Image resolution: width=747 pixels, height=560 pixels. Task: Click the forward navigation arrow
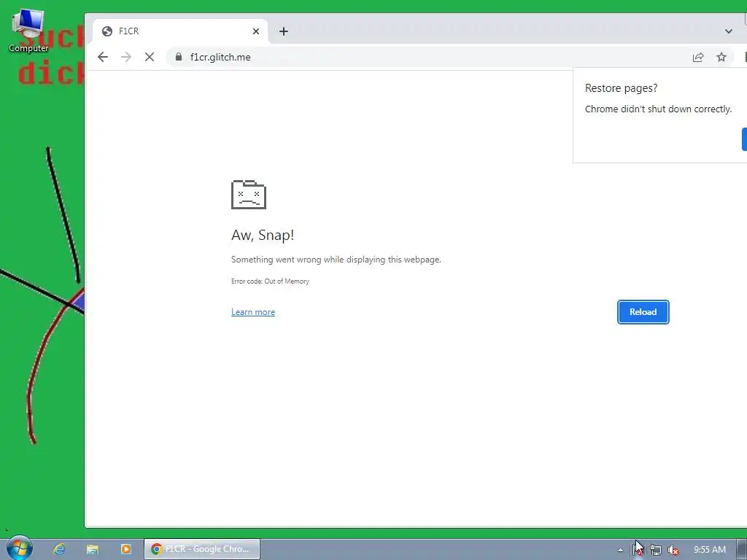pos(125,57)
